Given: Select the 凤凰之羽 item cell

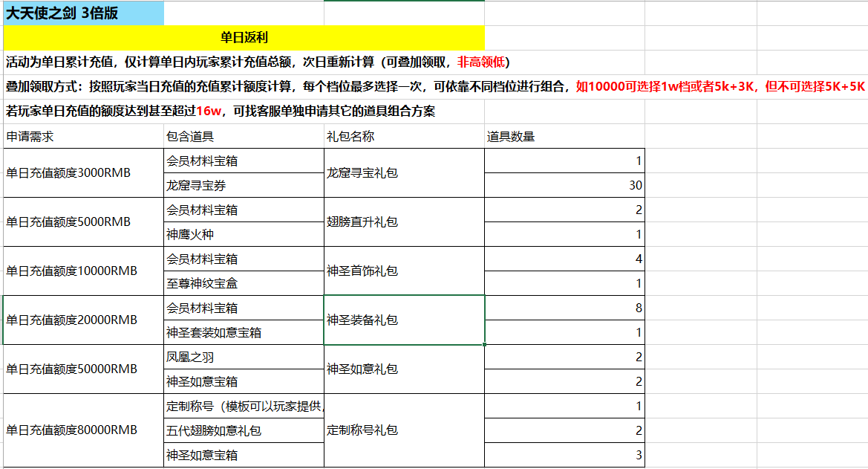Looking at the screenshot, I should tap(244, 357).
